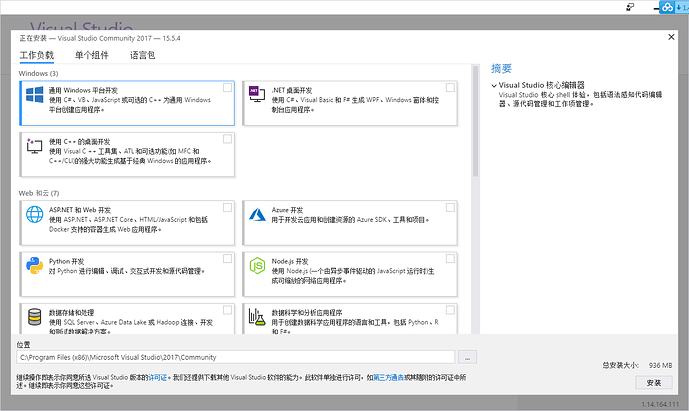
Task: Switch to the 单个组件 tab
Action: coord(91,55)
